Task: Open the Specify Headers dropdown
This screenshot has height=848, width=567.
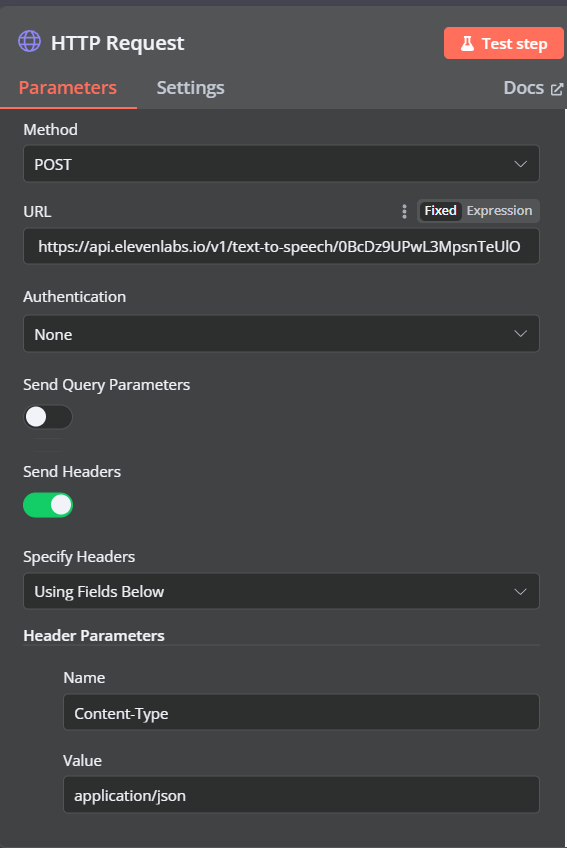Action: tap(281, 591)
